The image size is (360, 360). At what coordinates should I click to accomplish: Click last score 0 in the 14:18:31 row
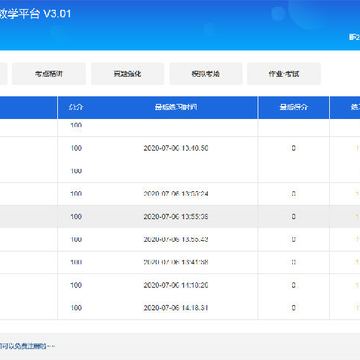(x=294, y=308)
